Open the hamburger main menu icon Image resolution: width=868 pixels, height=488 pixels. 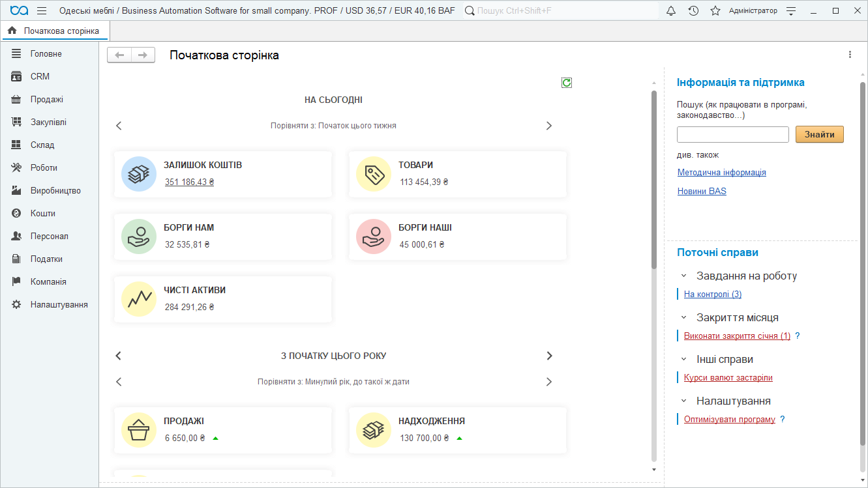[x=42, y=11]
